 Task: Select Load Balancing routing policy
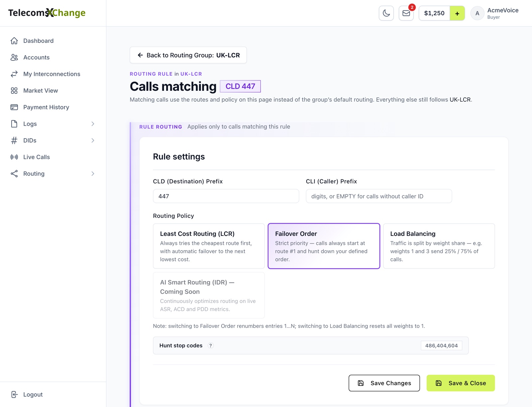pos(439,246)
